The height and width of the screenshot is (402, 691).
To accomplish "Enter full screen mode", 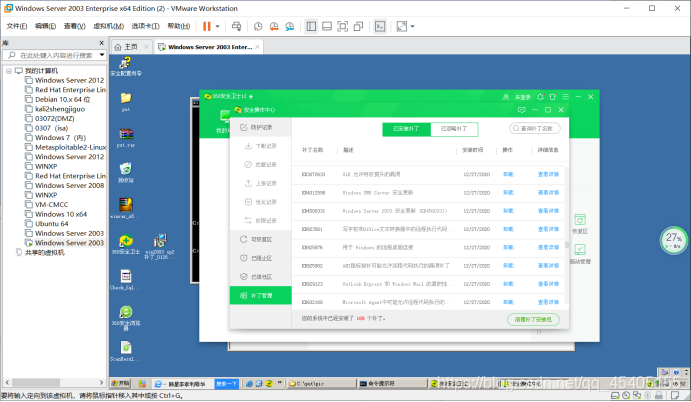I will click(342, 26).
